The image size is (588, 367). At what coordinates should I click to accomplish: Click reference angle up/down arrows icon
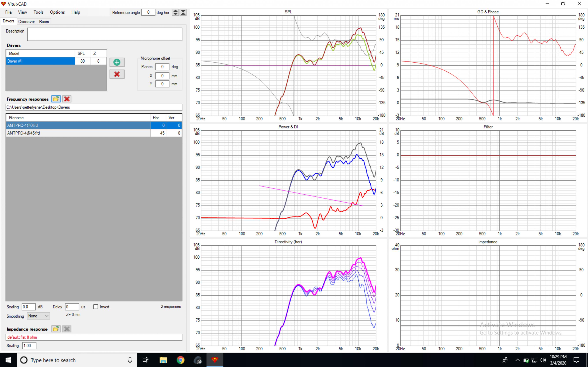click(175, 12)
